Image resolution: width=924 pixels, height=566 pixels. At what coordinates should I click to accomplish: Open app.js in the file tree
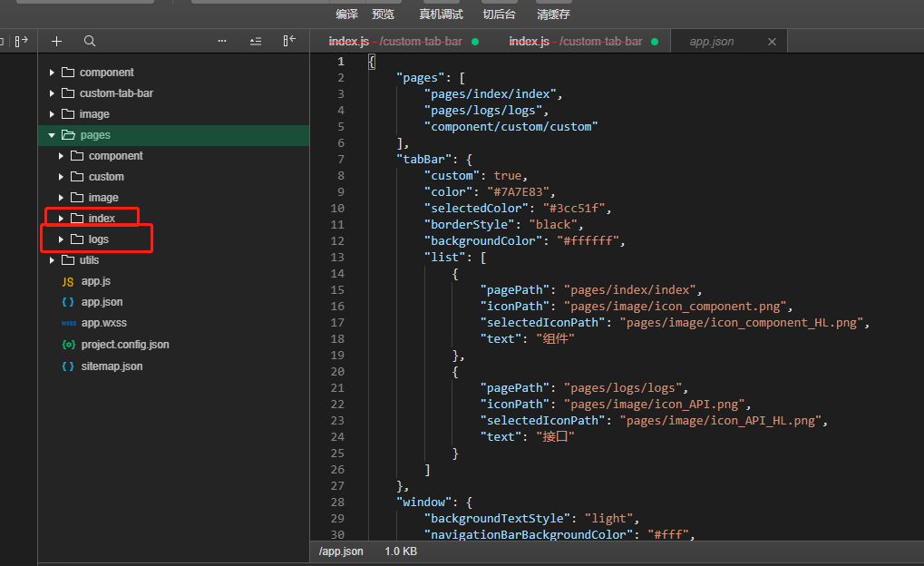95,281
